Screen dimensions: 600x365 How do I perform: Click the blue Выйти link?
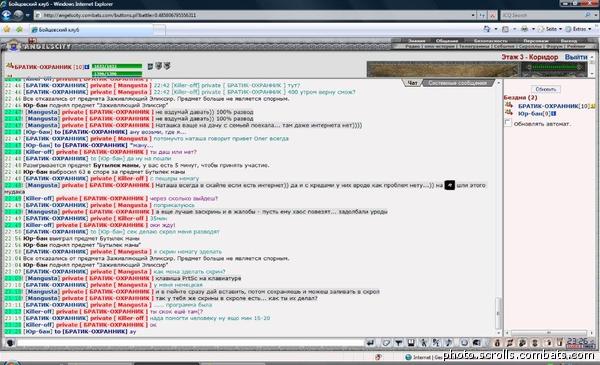click(576, 57)
